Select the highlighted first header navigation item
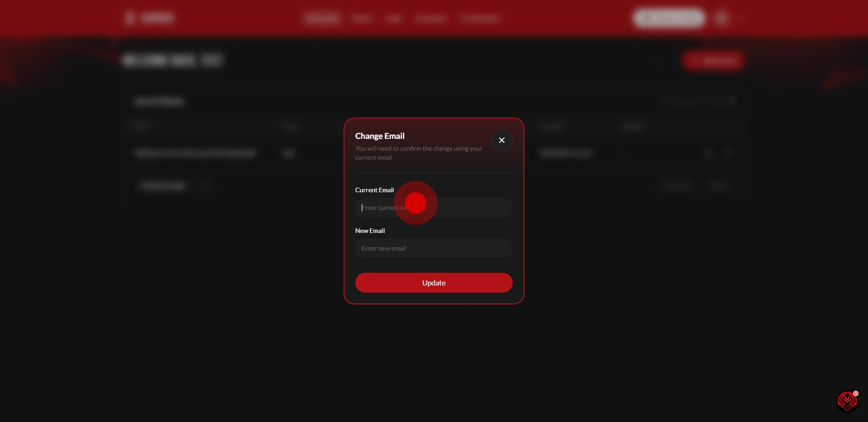868x422 pixels. [322, 18]
